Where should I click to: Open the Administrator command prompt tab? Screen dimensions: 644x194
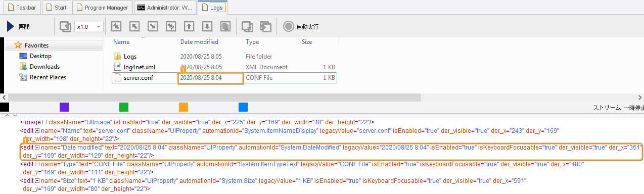pyautogui.click(x=165, y=8)
